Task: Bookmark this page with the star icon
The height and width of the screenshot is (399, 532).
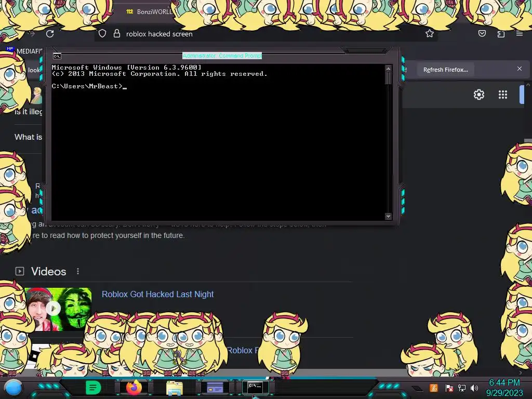Action: (x=430, y=33)
